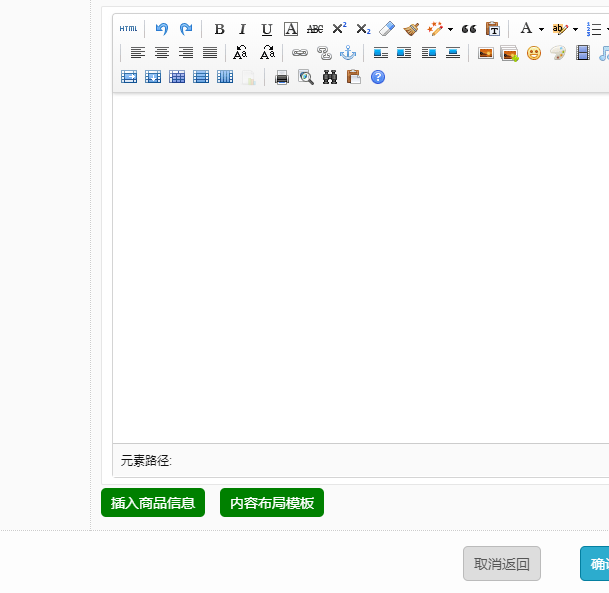
Task: Expand the font color dropdown arrow
Action: point(542,30)
